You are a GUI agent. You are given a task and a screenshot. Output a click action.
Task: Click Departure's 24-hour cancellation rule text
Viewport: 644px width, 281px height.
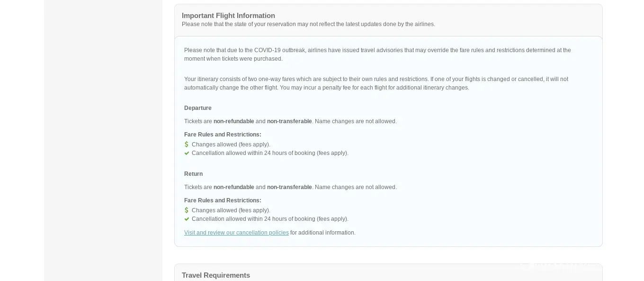click(270, 153)
